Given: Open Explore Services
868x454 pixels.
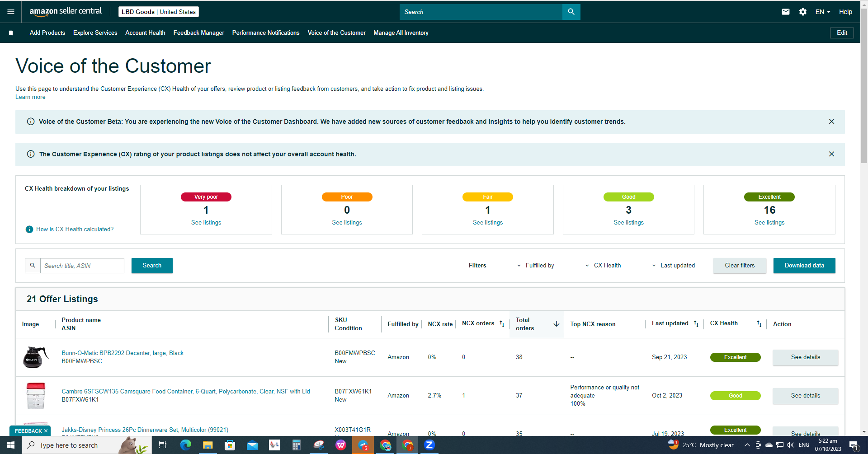Looking at the screenshot, I should coord(95,33).
